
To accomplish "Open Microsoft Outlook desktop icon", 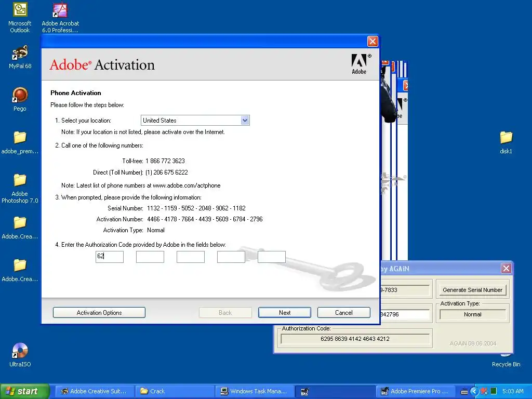I will click(x=20, y=17).
